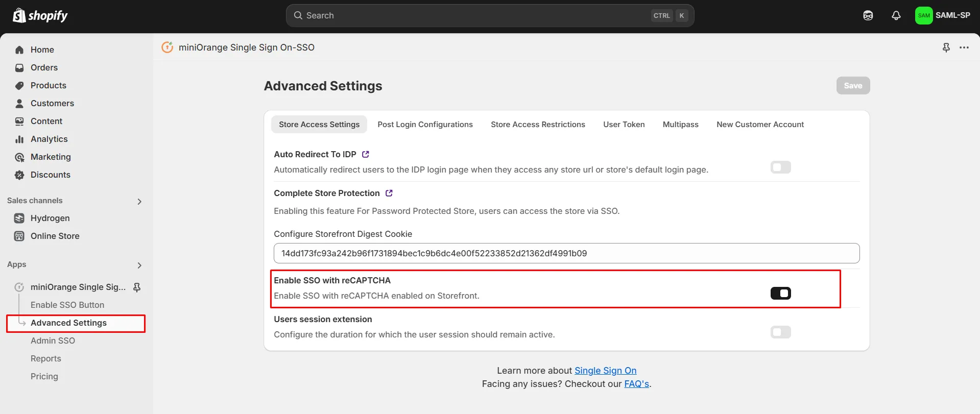
Task: Select Advanced Settings in sidebar
Action: (76, 323)
